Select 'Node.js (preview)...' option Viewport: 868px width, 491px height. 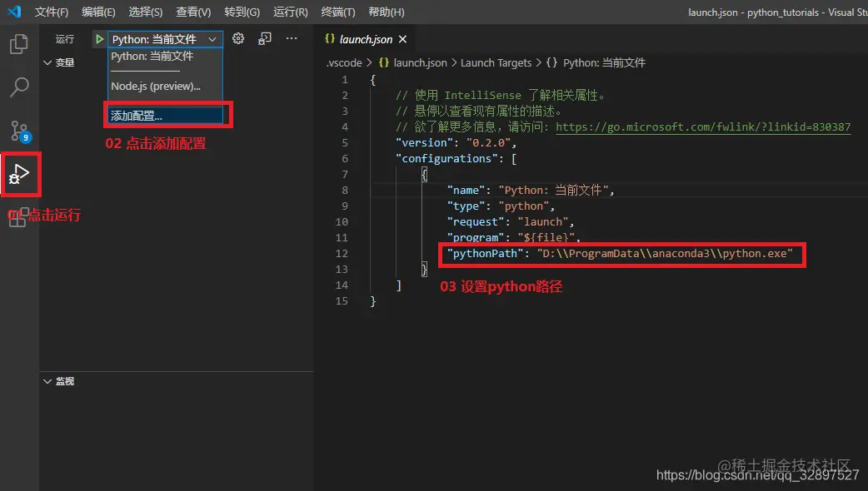[156, 87]
